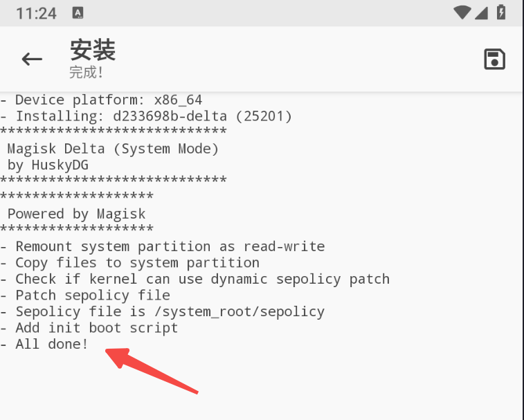The height and width of the screenshot is (420, 524).
Task: Tap the Wi-Fi signal icon in status bar
Action: pos(462,12)
